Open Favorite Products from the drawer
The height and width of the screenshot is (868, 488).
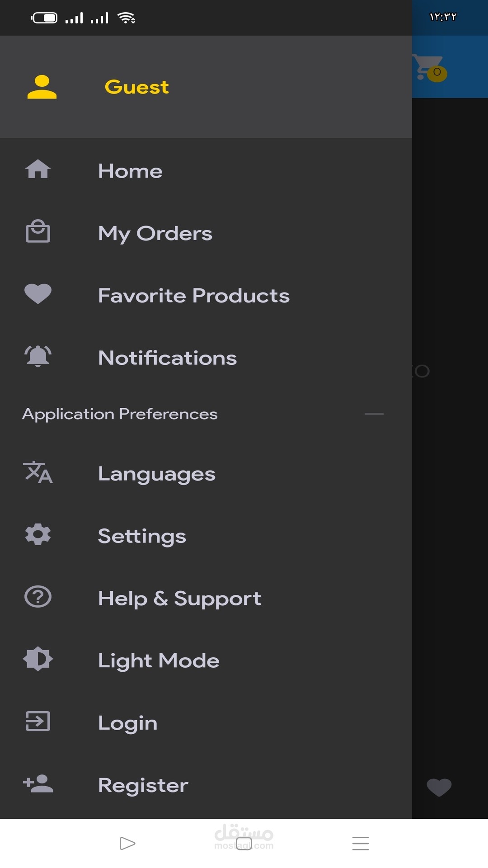click(x=193, y=296)
